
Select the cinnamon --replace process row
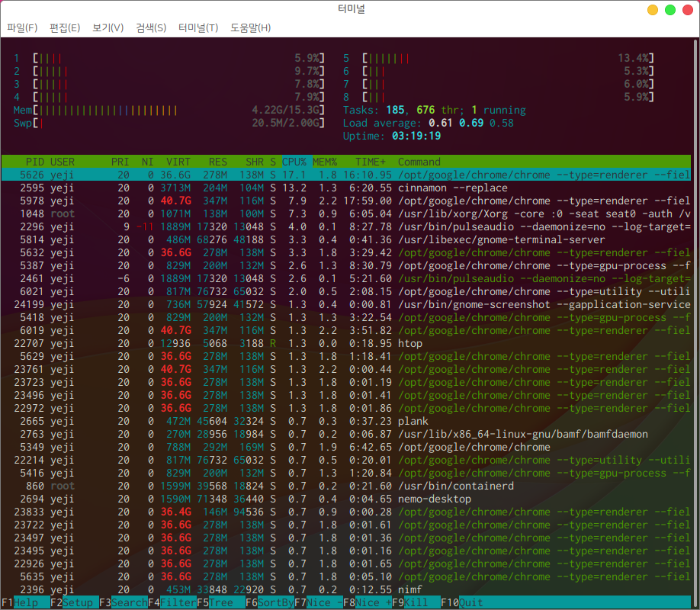452,188
